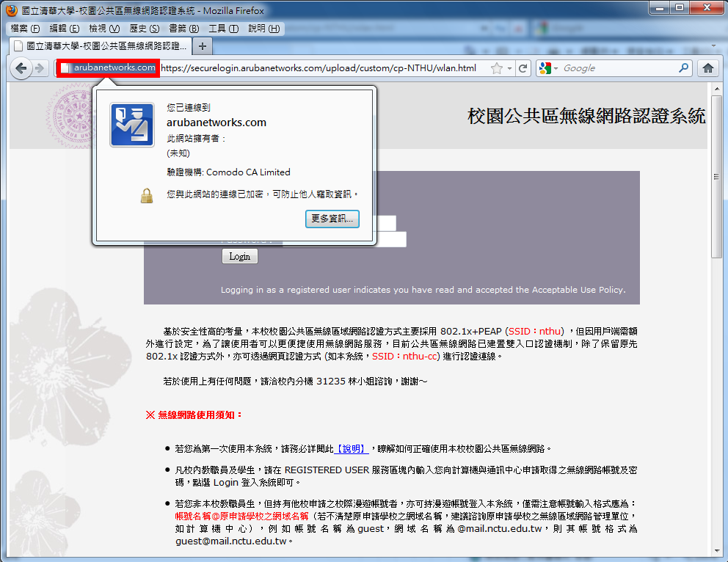Click the search magnifier icon
Viewport: 728px width, 562px height.
(x=683, y=68)
